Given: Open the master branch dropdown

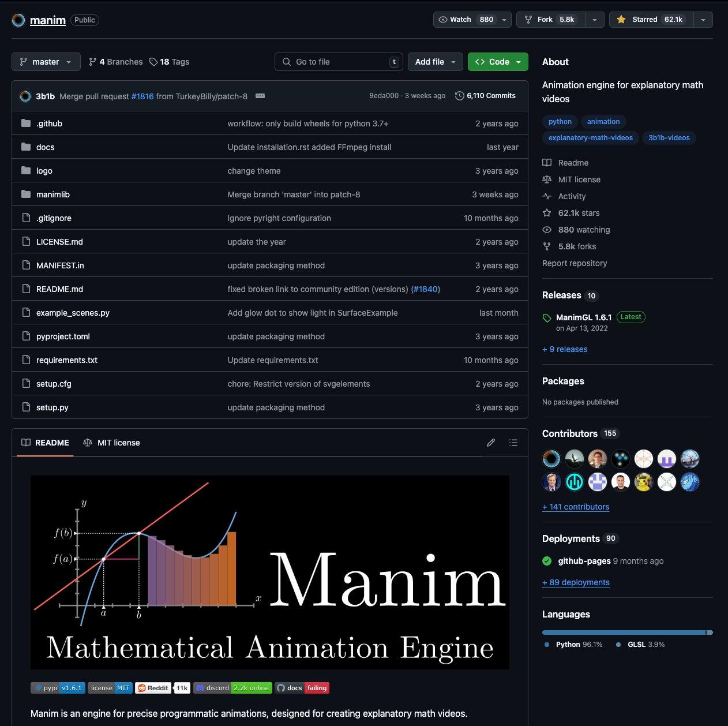Looking at the screenshot, I should coord(46,62).
